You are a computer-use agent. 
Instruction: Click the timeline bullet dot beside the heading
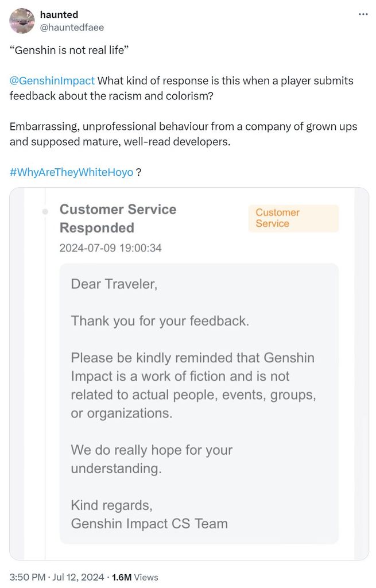click(x=45, y=212)
